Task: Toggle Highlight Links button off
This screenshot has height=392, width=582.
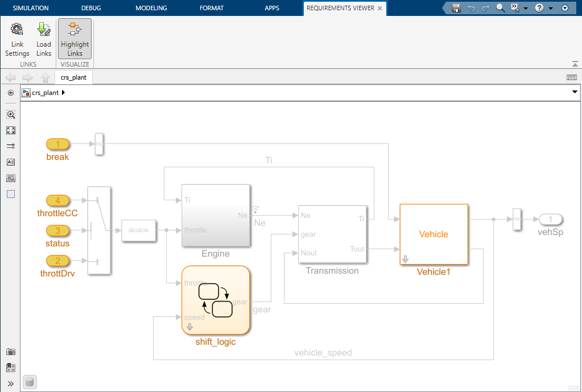Action: 75,39
